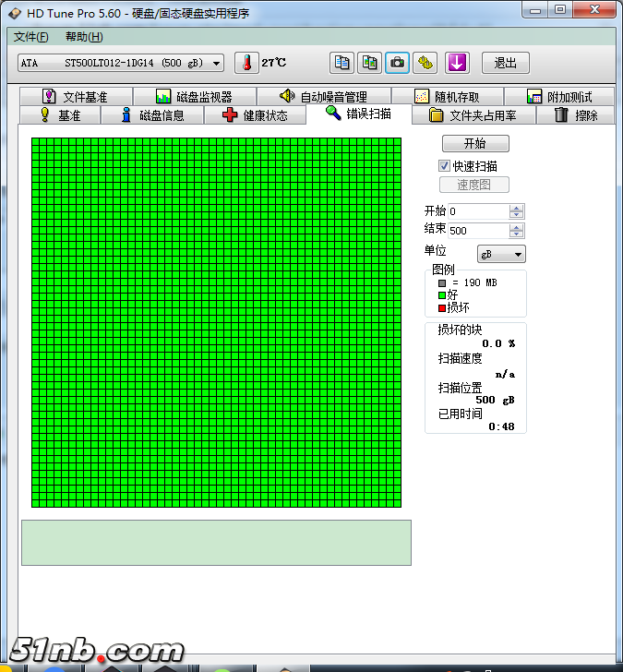Open the 帮助(H) menu
Screen dimensions: 623x672
(84, 37)
